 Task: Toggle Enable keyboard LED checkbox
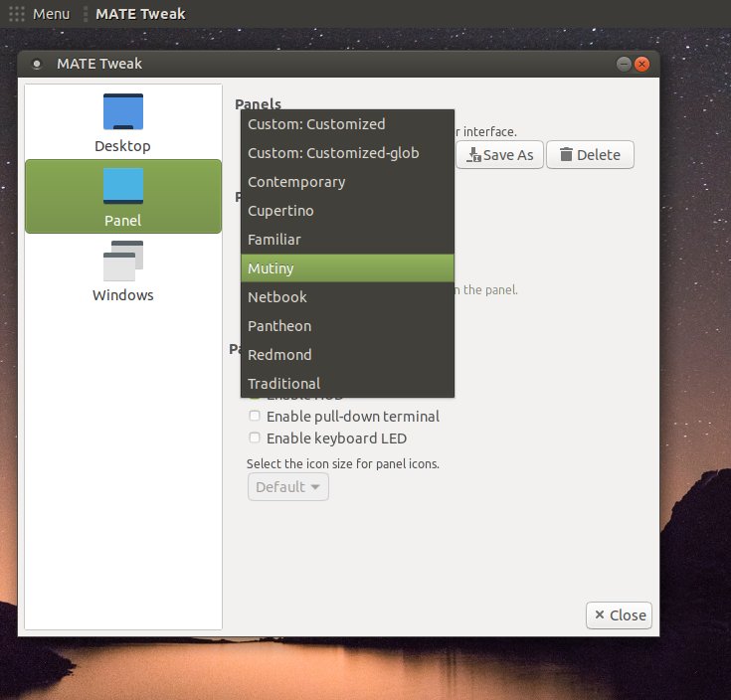(x=255, y=438)
